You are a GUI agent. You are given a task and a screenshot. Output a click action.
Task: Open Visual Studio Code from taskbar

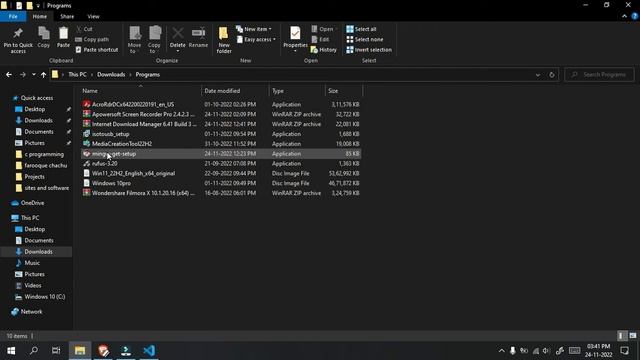[x=149, y=351]
